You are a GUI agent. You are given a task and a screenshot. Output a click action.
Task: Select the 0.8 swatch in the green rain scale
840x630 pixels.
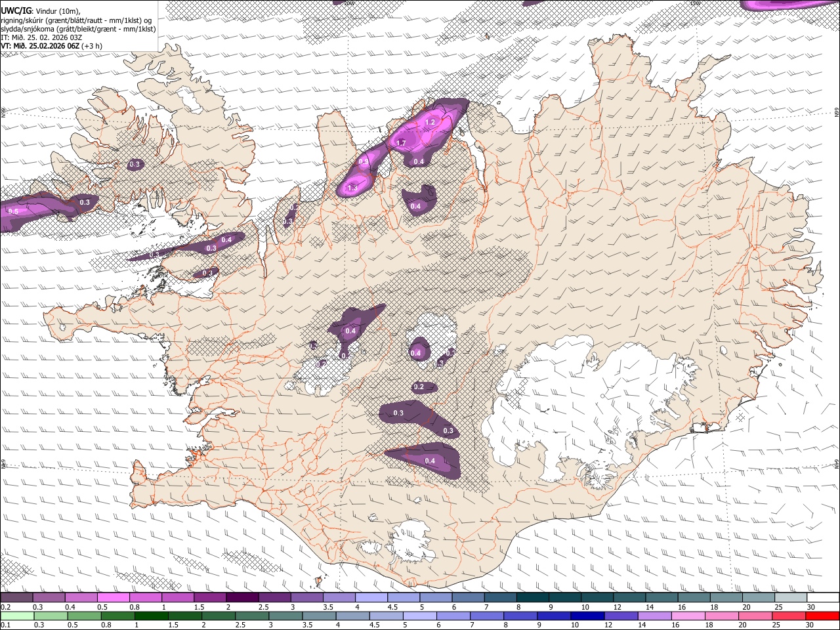117,616
